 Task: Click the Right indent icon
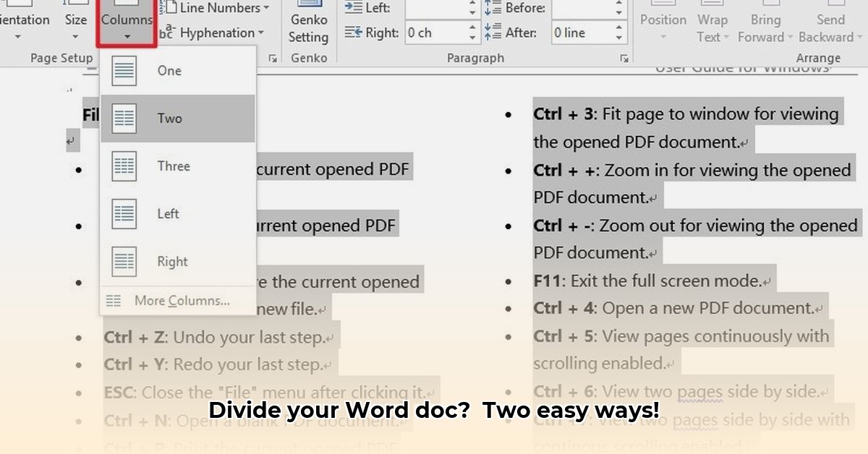click(x=354, y=33)
